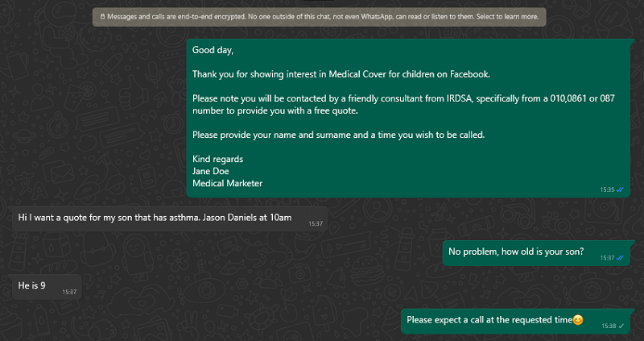This screenshot has height=341, width=644.
Task: Select 'No problem, how old is your son?' message
Action: [536, 252]
